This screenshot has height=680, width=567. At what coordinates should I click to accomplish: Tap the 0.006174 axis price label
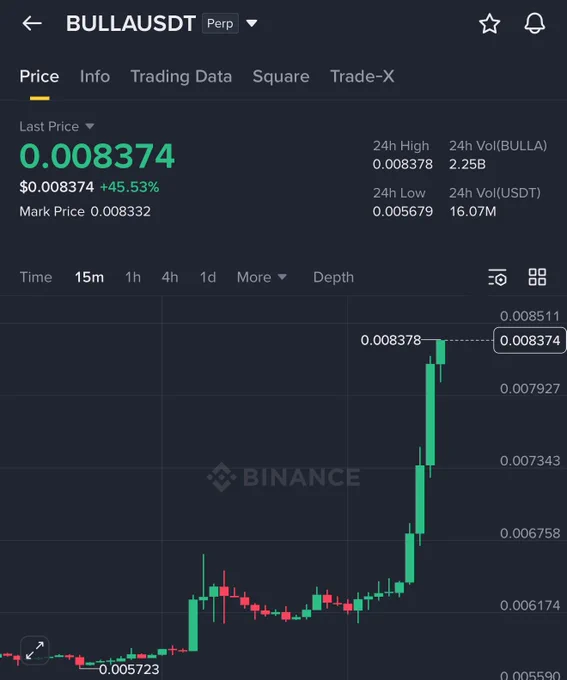pos(530,605)
